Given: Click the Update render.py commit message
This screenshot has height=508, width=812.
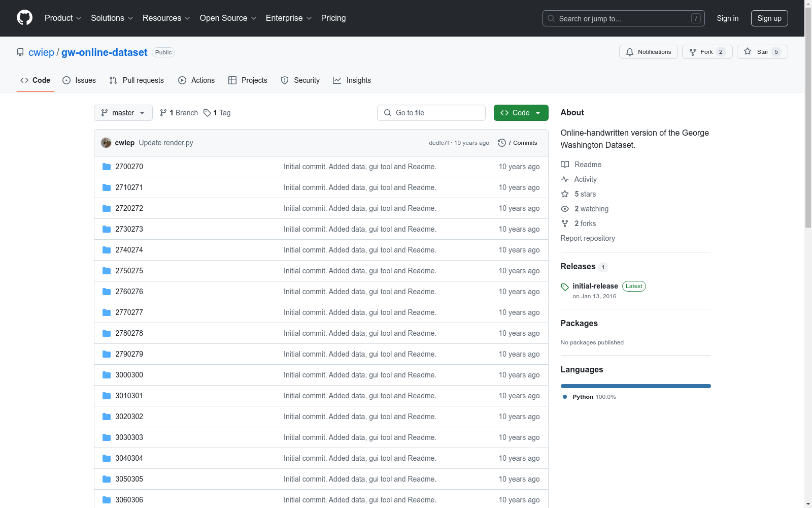Looking at the screenshot, I should [x=166, y=143].
